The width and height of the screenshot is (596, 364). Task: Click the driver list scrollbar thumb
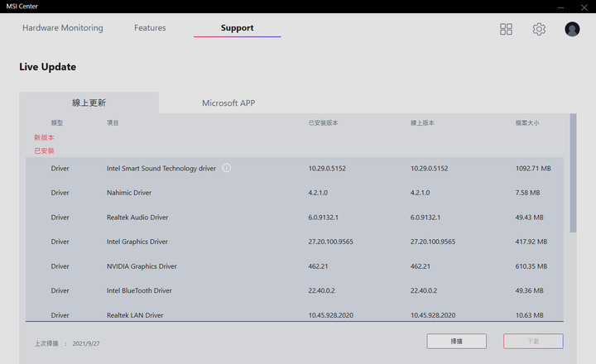tap(573, 173)
